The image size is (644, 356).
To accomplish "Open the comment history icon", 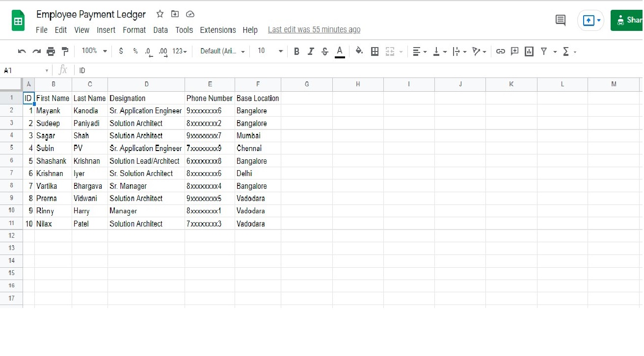I will pos(560,20).
